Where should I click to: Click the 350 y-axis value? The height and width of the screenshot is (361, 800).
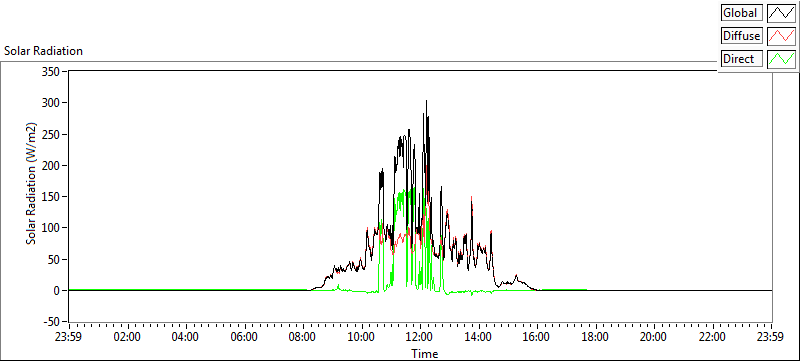click(x=52, y=71)
